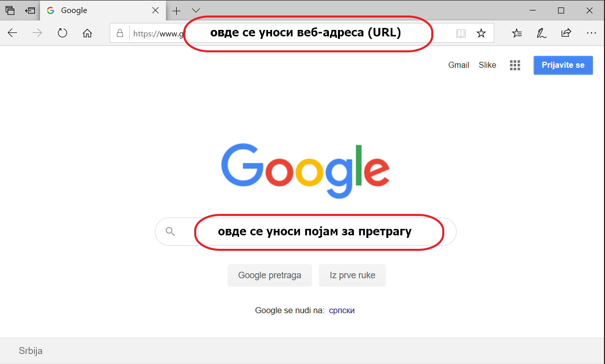
Task: Refresh the page with the reload icon
Action: (62, 33)
